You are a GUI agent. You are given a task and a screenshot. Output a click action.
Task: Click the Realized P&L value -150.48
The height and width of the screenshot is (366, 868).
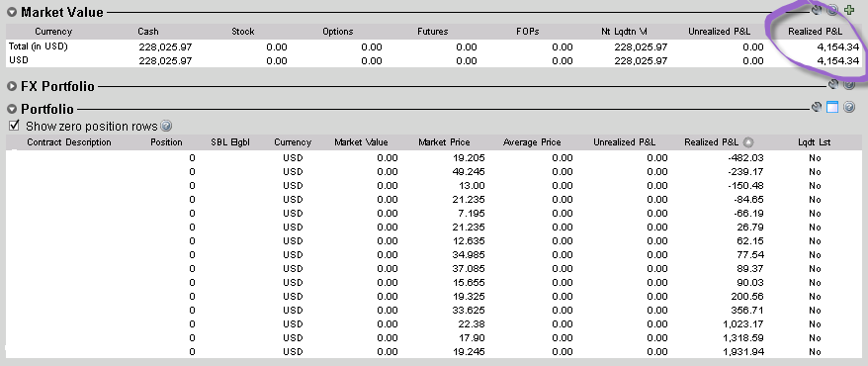coord(745,186)
